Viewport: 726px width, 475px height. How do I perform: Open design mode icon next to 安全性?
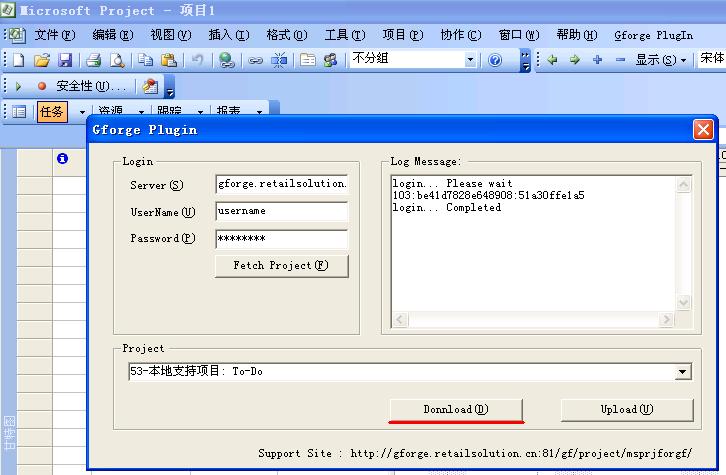pos(150,86)
